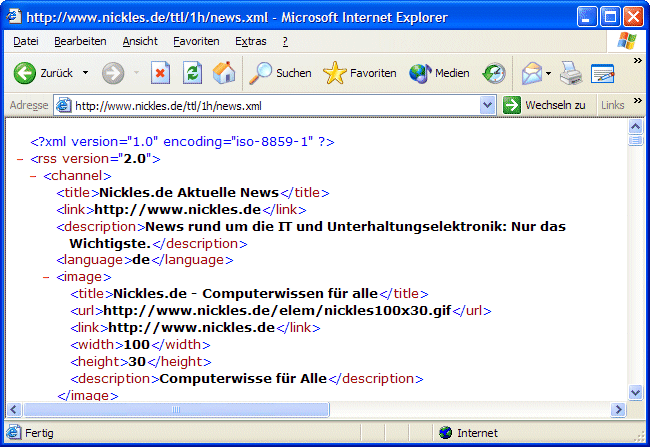650x447 pixels.
Task: Minimize the Internet Explorer window
Action: 587,17
